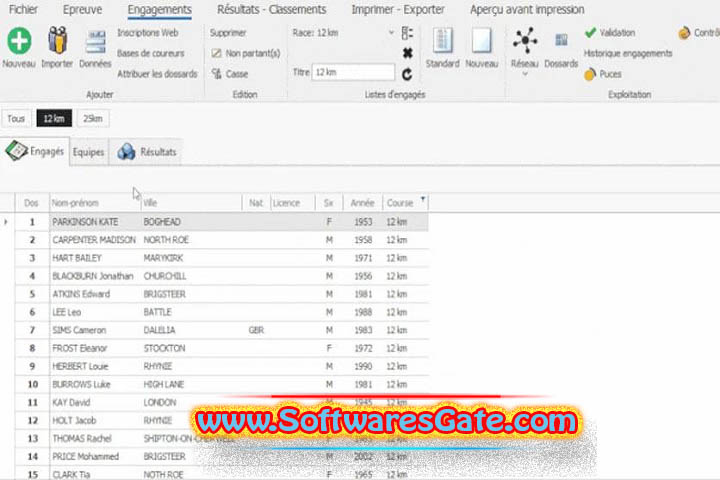
Task: Click the green Validation checkmark
Action: click(591, 33)
